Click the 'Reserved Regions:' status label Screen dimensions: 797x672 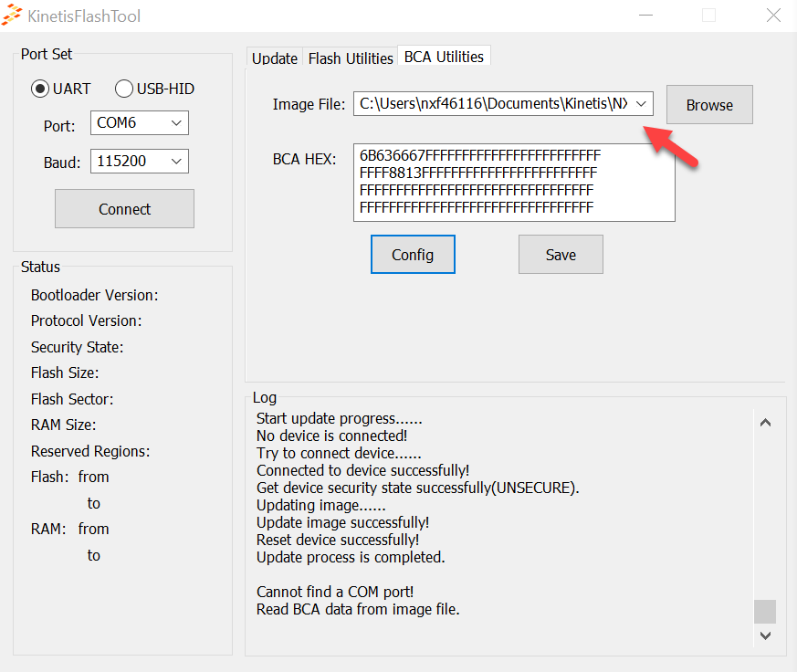tap(90, 451)
